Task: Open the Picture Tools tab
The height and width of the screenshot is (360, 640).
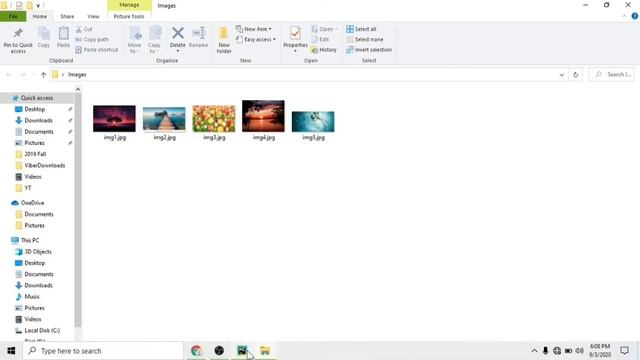Action: tap(129, 16)
